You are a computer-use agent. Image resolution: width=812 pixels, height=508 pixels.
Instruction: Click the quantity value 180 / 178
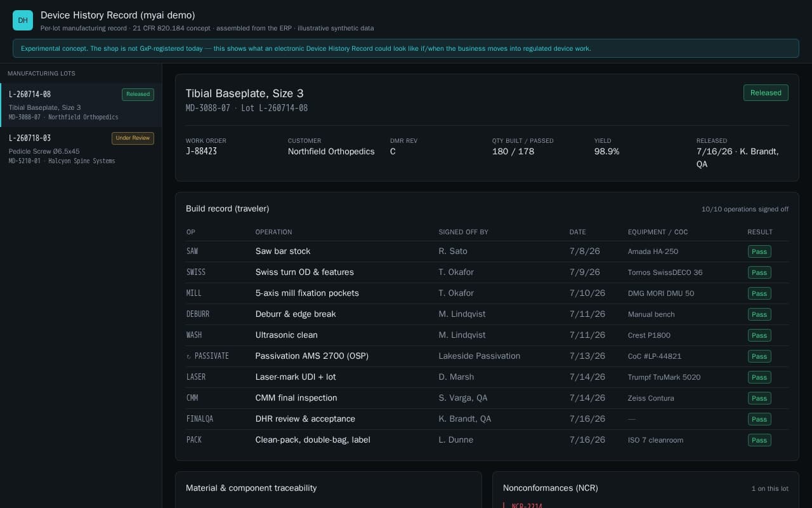(x=513, y=151)
